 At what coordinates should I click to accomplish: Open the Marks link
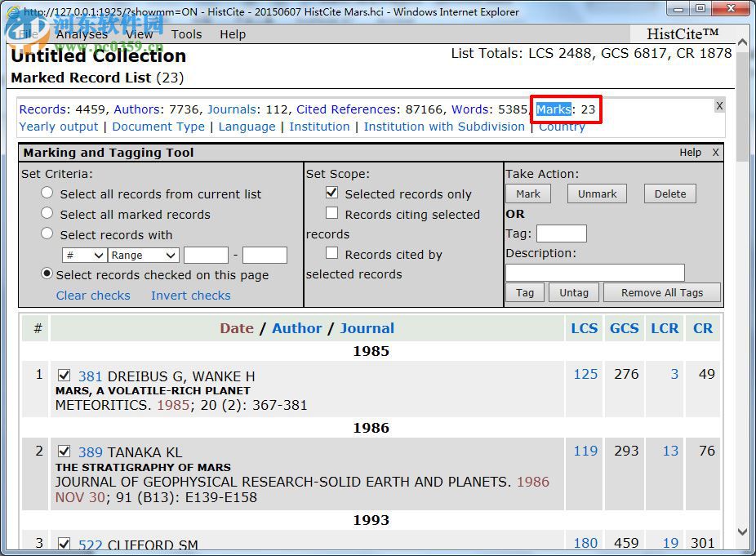(554, 109)
